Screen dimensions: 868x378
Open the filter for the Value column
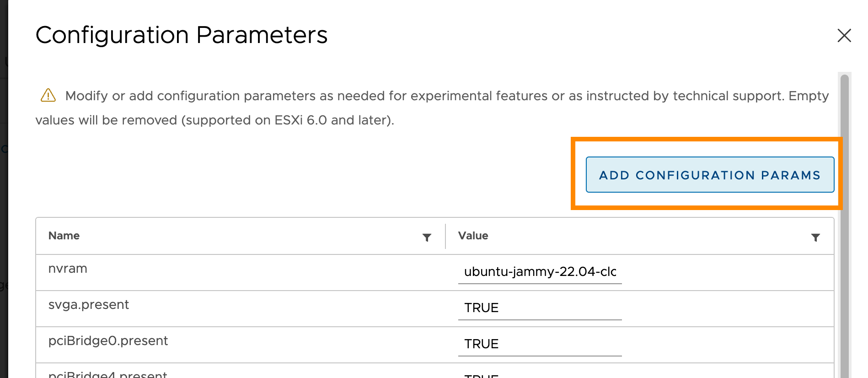coord(816,237)
